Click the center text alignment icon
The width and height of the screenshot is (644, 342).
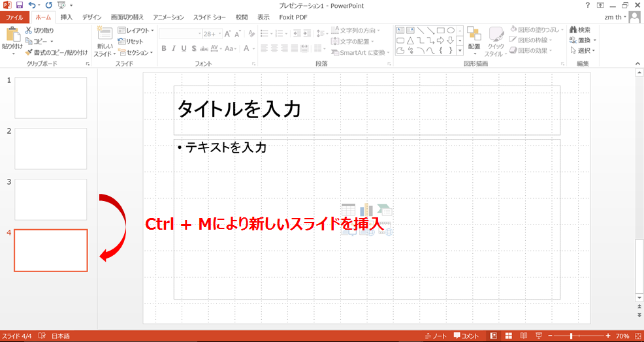point(274,48)
